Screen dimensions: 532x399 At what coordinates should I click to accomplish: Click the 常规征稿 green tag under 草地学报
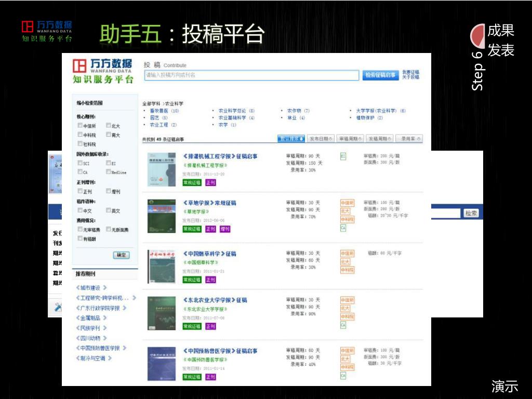[x=192, y=229]
